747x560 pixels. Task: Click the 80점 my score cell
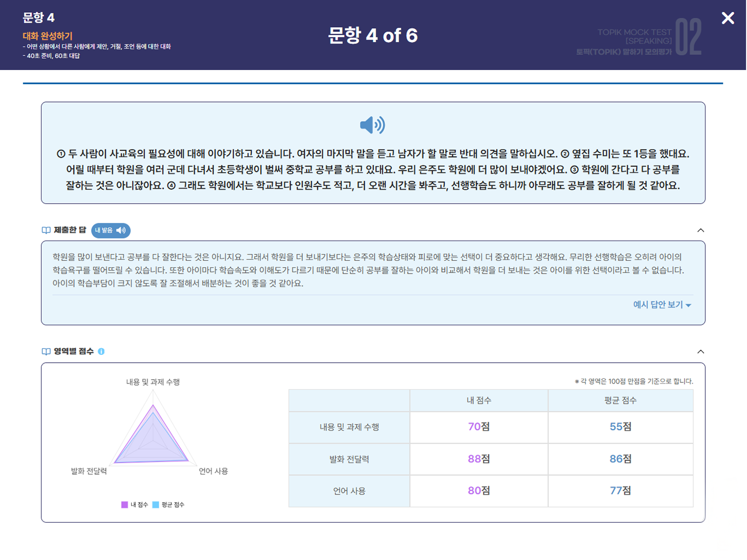(479, 491)
